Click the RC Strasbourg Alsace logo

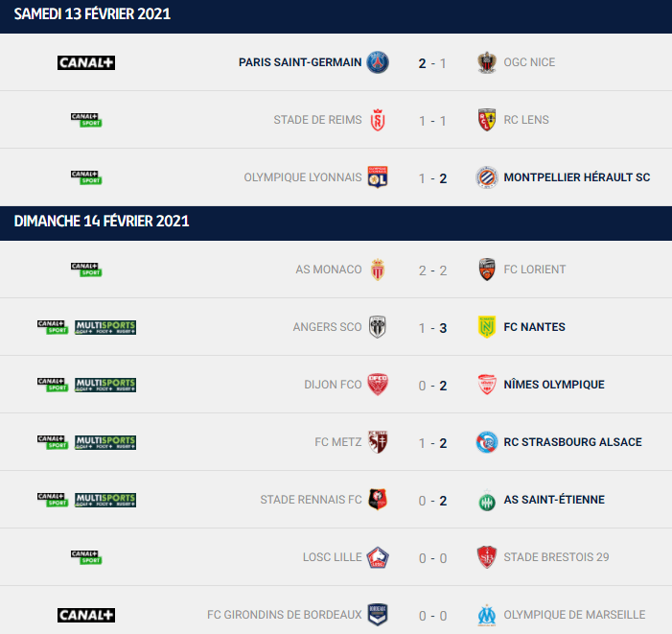(487, 442)
